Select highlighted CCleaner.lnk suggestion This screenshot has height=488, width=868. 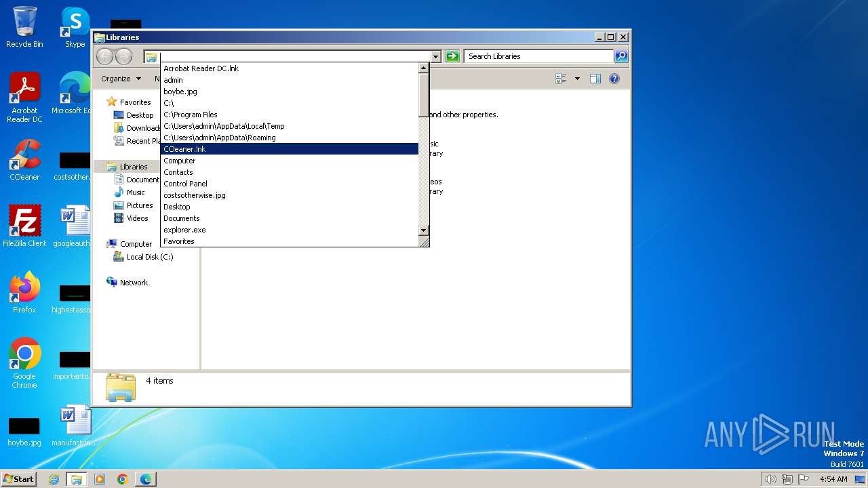click(x=289, y=149)
